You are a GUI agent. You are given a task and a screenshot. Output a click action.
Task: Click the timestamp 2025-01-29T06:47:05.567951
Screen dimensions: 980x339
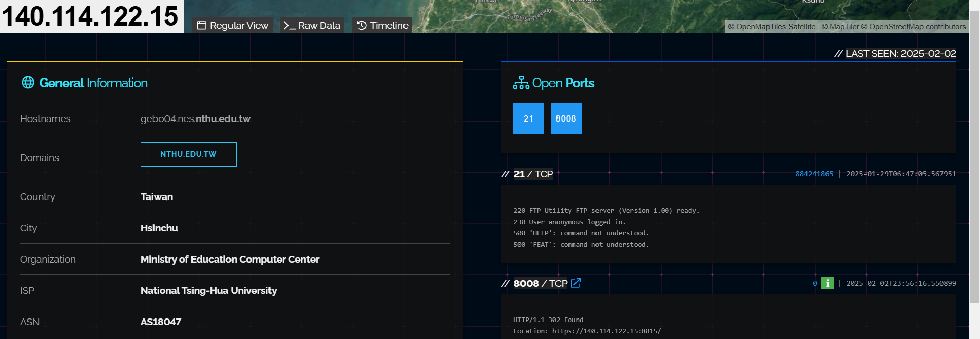coord(901,174)
